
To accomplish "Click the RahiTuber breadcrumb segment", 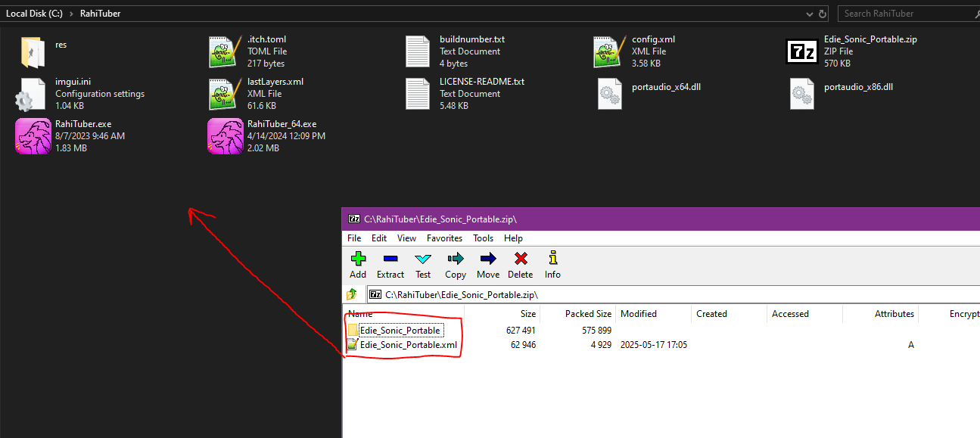I will 100,14.
